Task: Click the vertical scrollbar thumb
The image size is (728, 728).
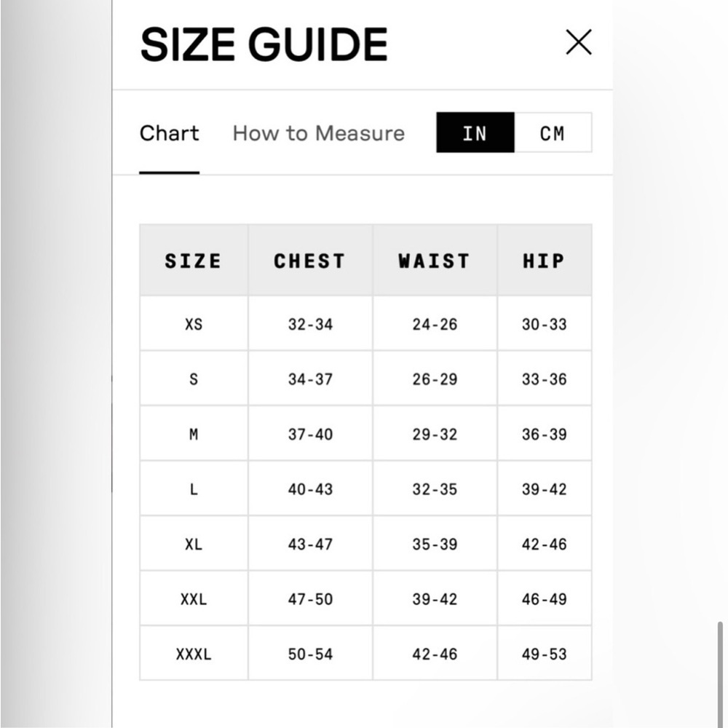Action: tap(720, 673)
